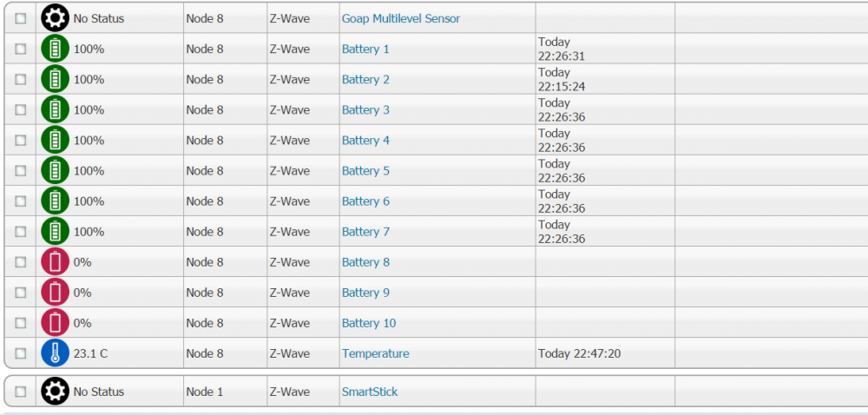
Task: Click the green battery icon for Battery 1
Action: click(55, 49)
